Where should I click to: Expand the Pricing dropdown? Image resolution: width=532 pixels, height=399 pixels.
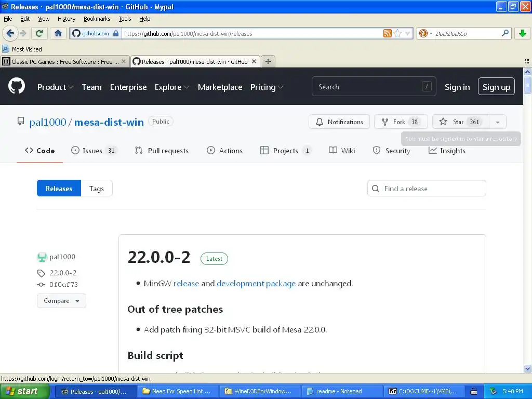267,87
